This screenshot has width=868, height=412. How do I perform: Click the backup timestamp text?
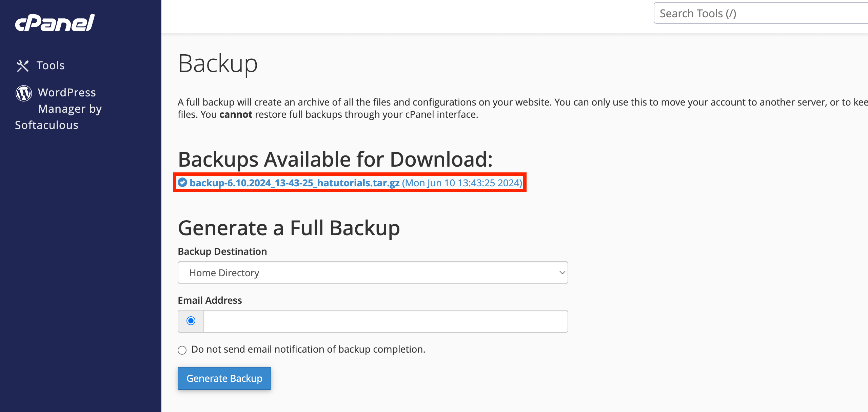tap(462, 183)
